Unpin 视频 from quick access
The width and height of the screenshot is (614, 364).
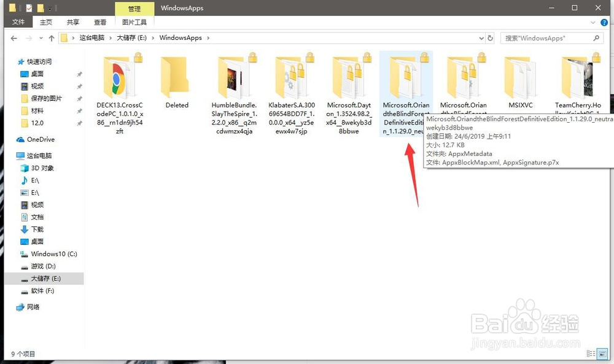tap(79, 86)
